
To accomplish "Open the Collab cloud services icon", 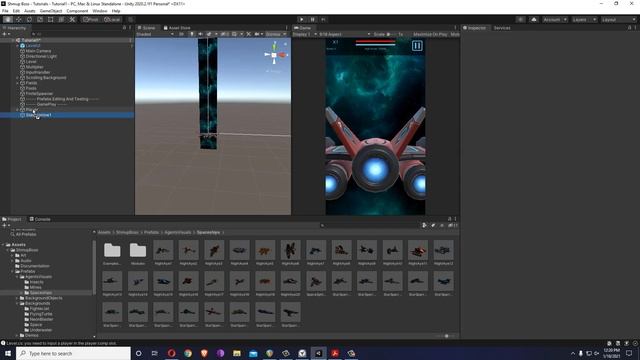I will [533, 19].
